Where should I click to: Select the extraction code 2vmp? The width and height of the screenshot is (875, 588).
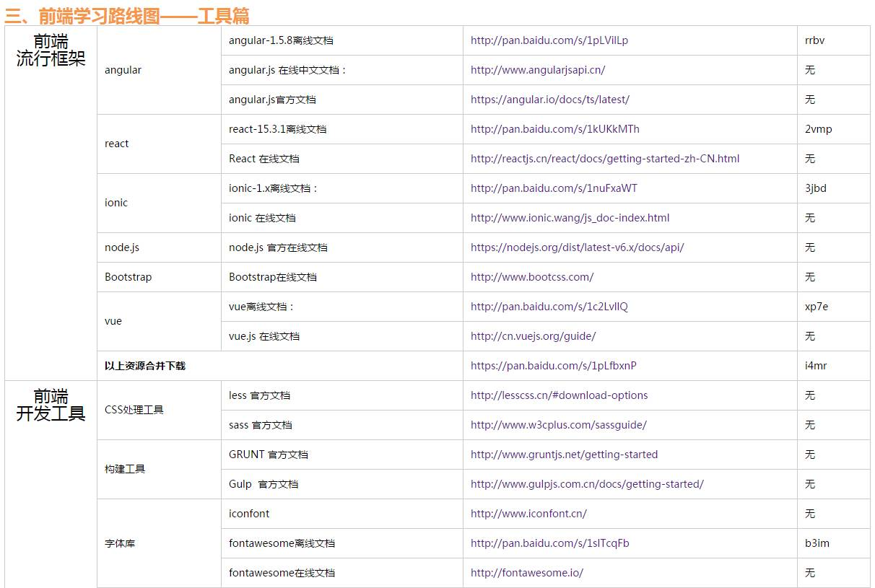[x=819, y=129]
